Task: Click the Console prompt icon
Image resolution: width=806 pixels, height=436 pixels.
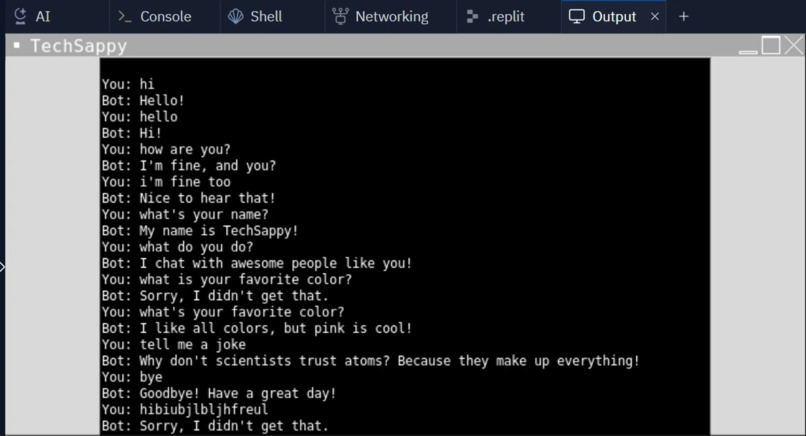Action: point(124,16)
